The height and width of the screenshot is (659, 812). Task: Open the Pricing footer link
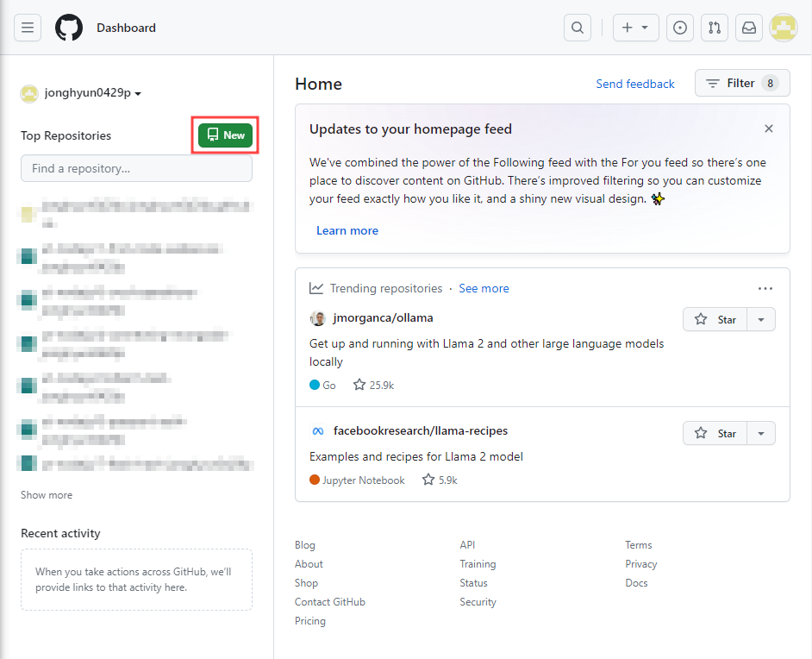[x=310, y=621]
